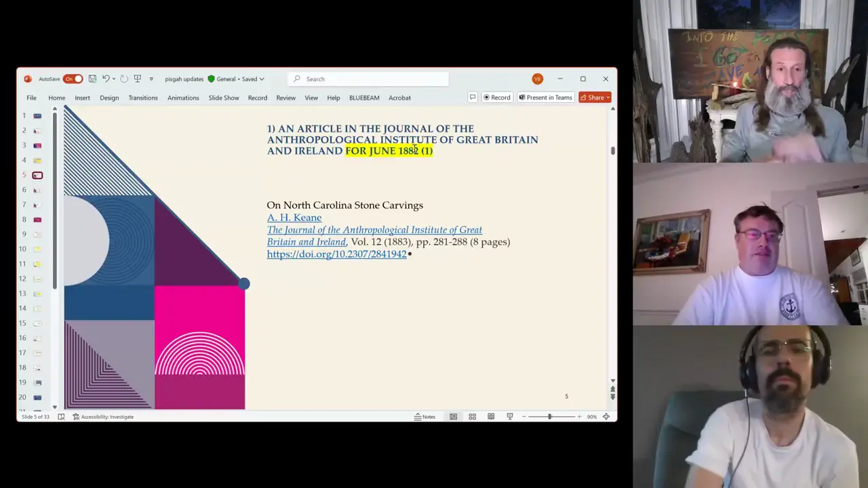The width and height of the screenshot is (868, 488).
Task: Open the Undo history dropdown arrow
Action: [x=113, y=79]
